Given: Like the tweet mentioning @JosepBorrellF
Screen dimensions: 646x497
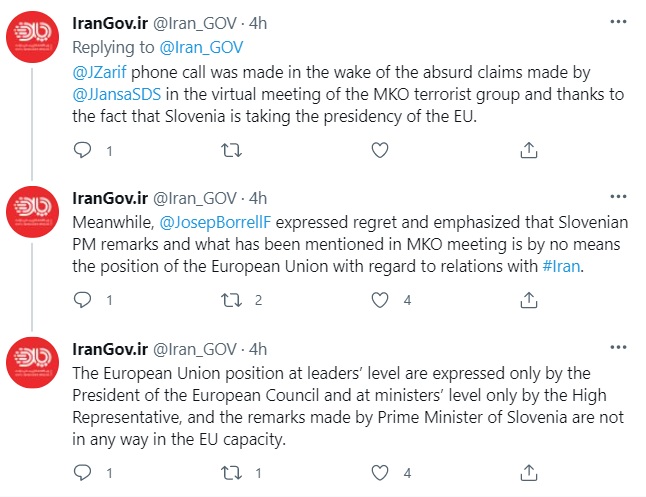Looking at the screenshot, I should (x=379, y=299).
